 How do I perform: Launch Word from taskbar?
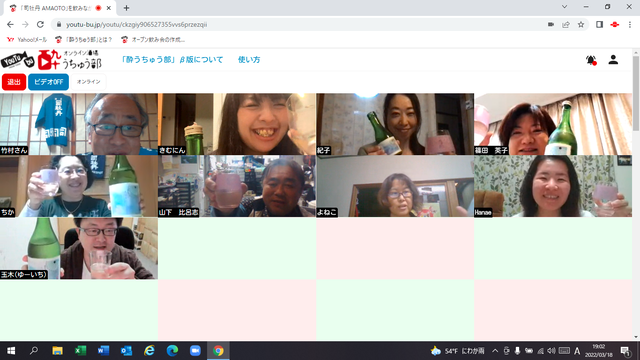pos(103,351)
